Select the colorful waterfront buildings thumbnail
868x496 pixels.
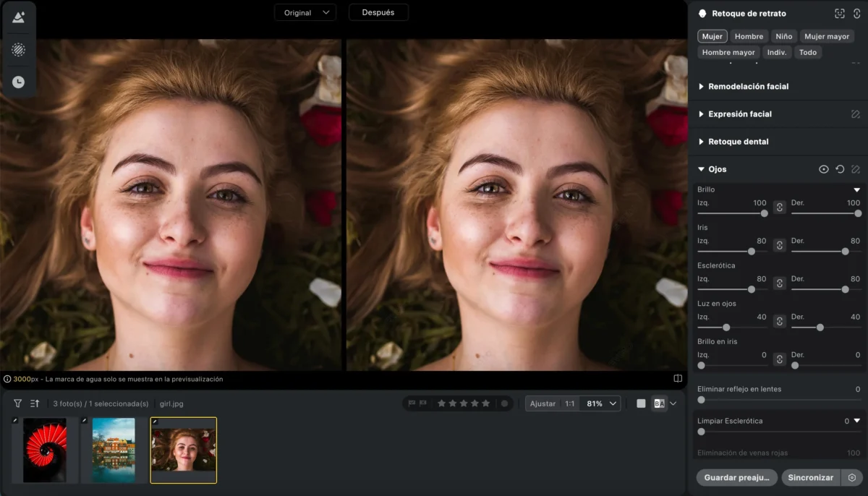(114, 450)
